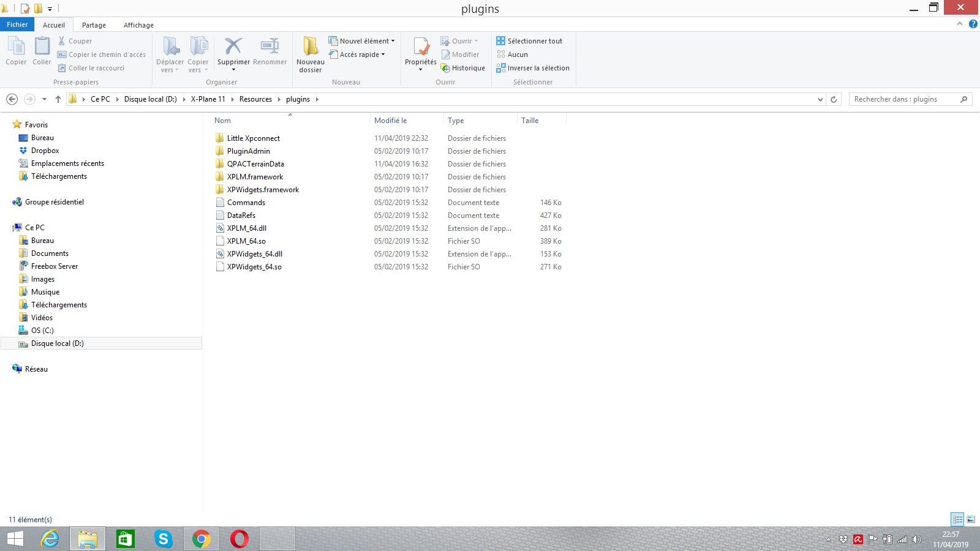Select the Little Xpconnect folder

coord(253,138)
